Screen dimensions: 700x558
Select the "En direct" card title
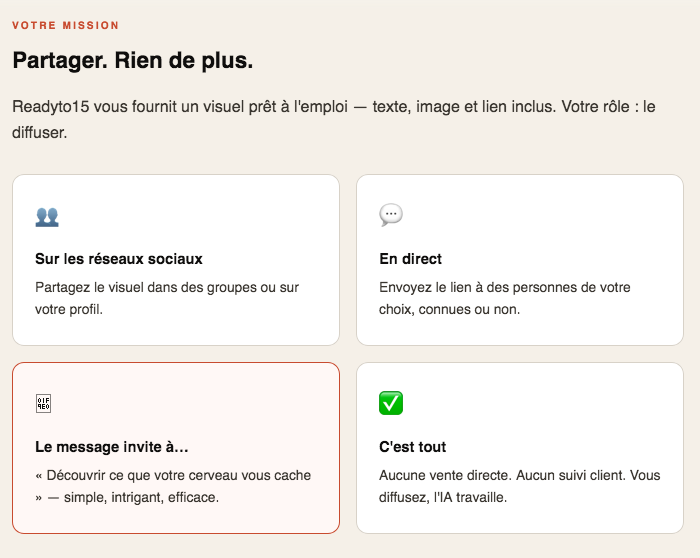pyautogui.click(x=411, y=259)
